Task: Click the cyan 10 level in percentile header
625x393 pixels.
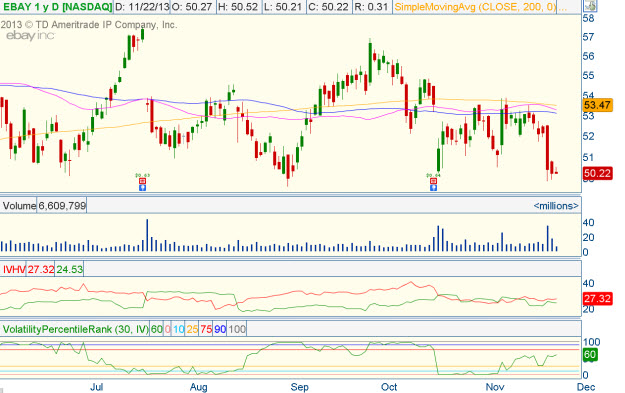Action: (x=179, y=329)
